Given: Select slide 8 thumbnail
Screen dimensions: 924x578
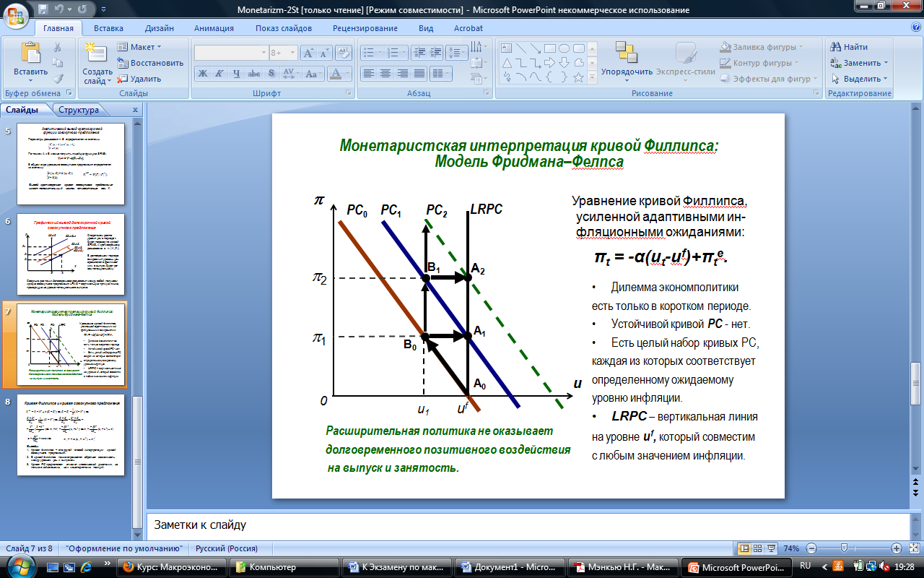Looking at the screenshot, I should click(69, 434).
